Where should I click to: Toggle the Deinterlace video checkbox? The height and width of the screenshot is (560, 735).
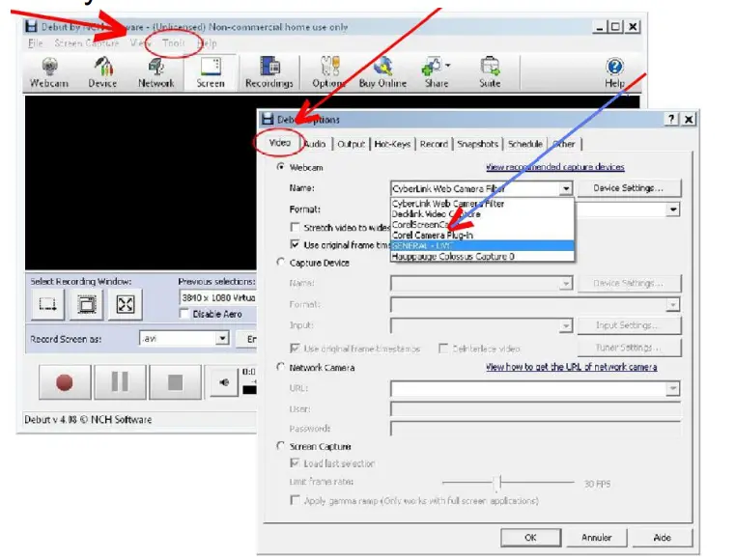point(443,349)
